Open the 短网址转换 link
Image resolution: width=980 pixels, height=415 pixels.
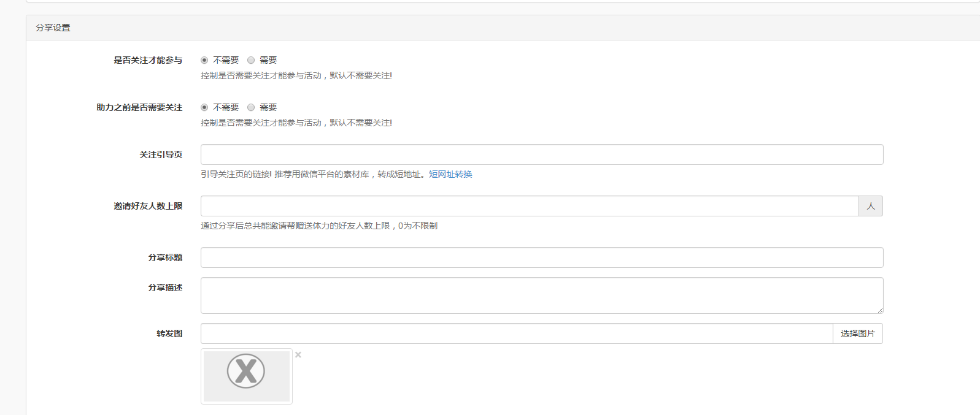click(x=450, y=175)
